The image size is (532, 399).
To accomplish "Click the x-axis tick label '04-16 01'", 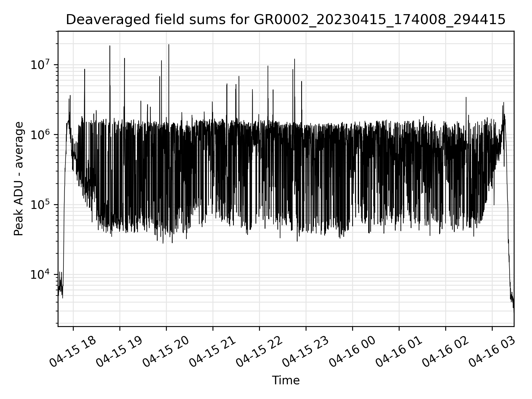I will (x=399, y=352).
